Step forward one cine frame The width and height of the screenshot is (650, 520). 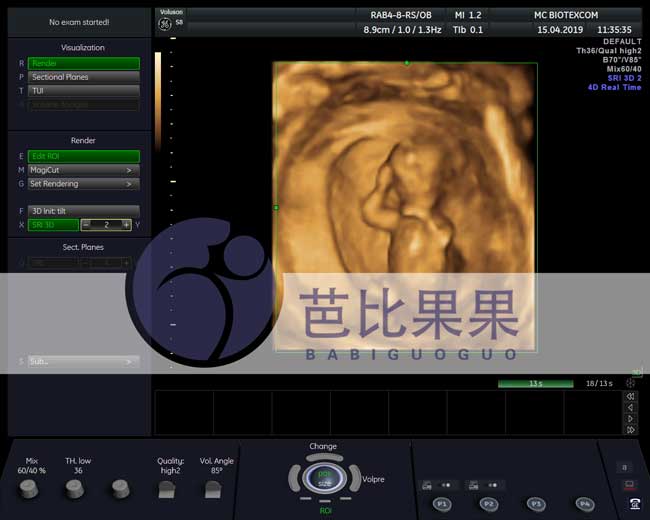[x=631, y=419]
